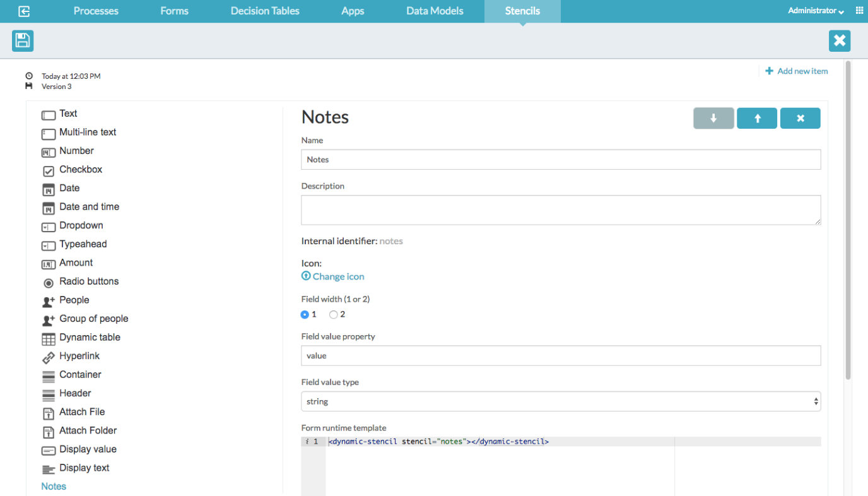Image resolution: width=868 pixels, height=496 pixels.
Task: Select field width 2 radio button
Action: [x=333, y=314]
